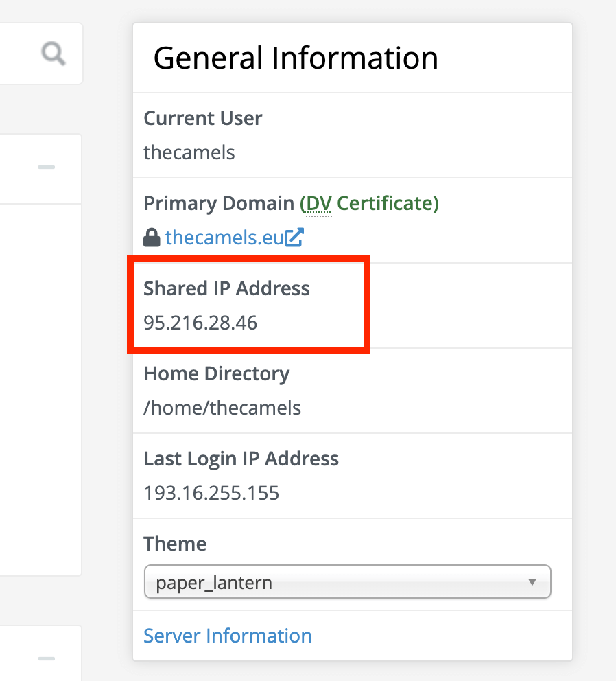Open the Server Information link

pyautogui.click(x=228, y=636)
